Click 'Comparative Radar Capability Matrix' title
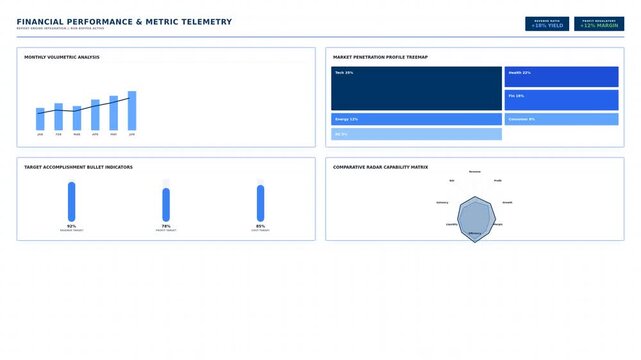The width and height of the screenshot is (641, 360). [x=380, y=167]
